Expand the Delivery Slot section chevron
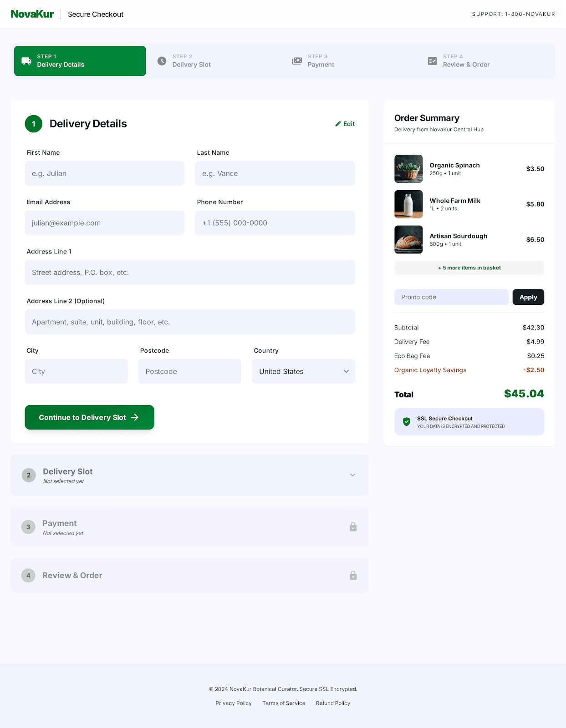The image size is (566, 728). pyautogui.click(x=352, y=475)
